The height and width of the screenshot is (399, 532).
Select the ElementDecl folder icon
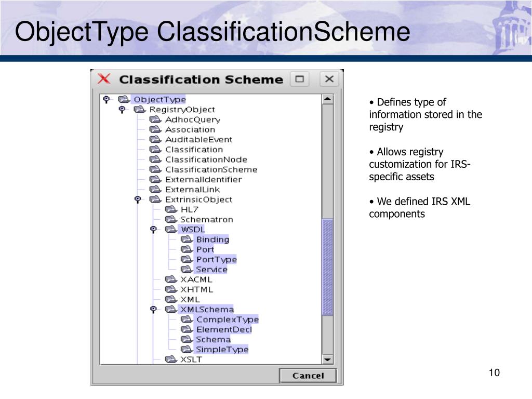tap(187, 329)
